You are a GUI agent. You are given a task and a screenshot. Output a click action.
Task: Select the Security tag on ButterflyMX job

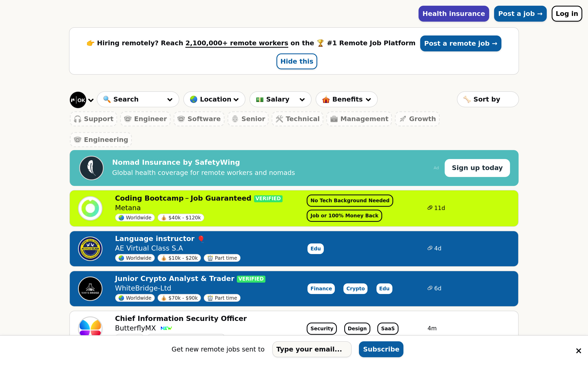pyautogui.click(x=321, y=328)
